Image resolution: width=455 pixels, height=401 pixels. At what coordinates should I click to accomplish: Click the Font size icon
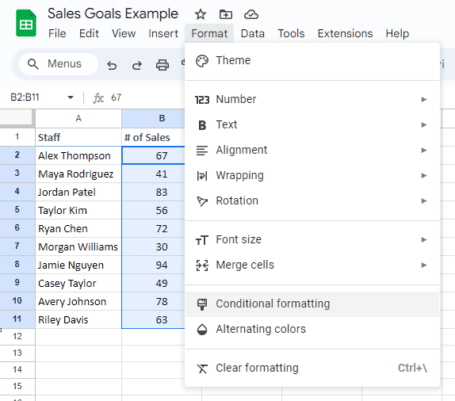202,240
